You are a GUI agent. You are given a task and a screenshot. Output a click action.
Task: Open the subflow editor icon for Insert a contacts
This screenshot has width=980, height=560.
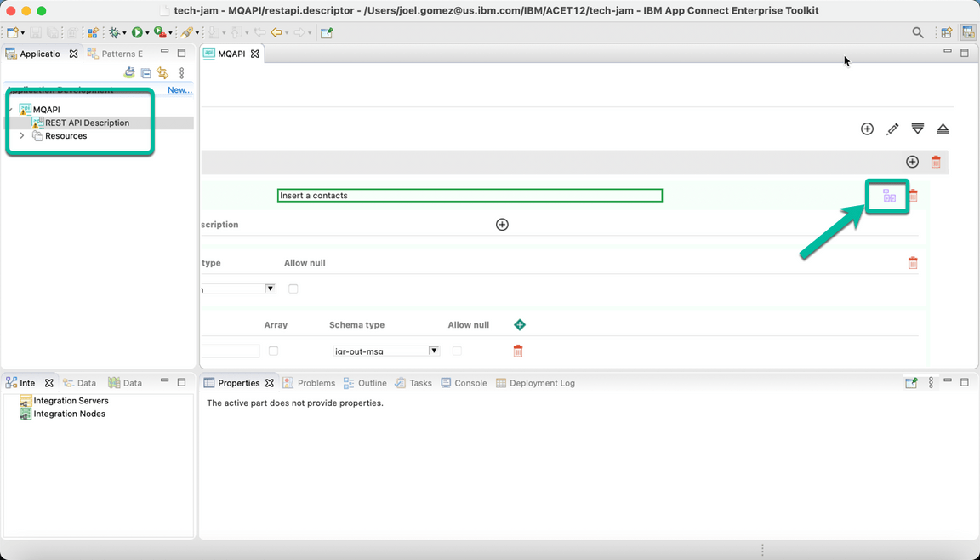pyautogui.click(x=887, y=197)
